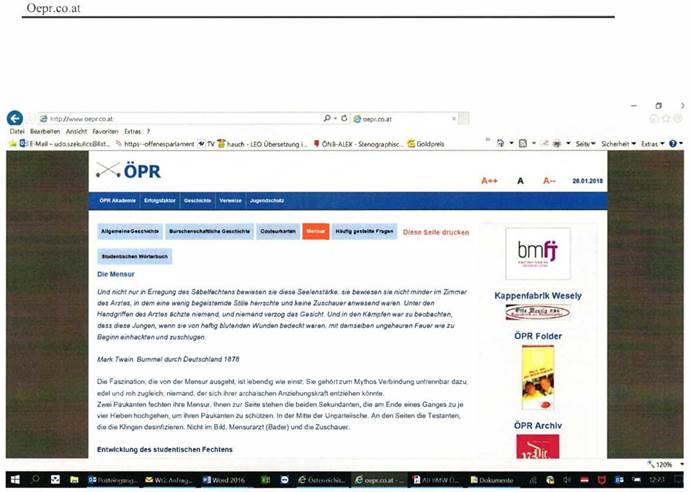The image size is (690, 492).
Task: Reset font size with middle A
Action: pos(520,181)
